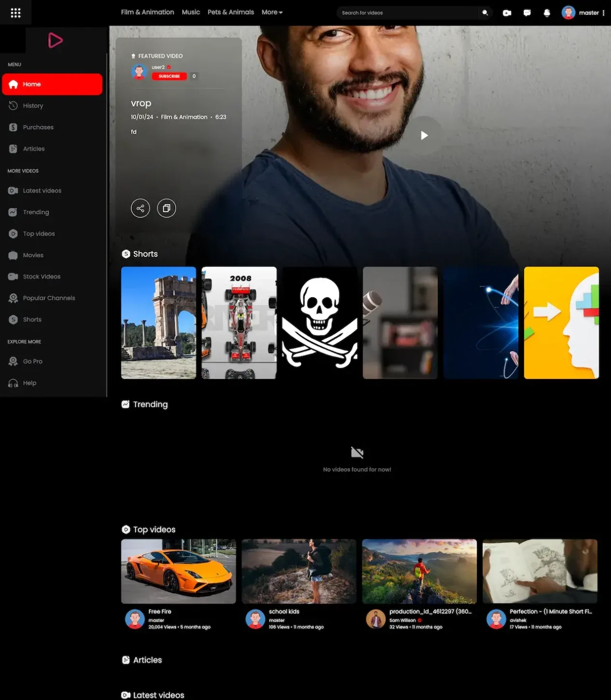This screenshot has height=700, width=611.
Task: Click the Shorts sidebar icon
Action: 13,320
